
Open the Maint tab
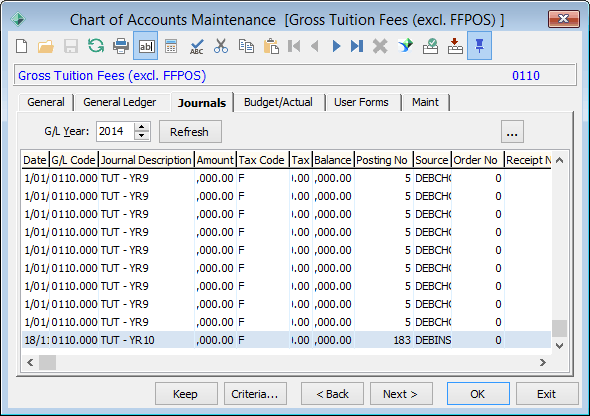point(425,102)
